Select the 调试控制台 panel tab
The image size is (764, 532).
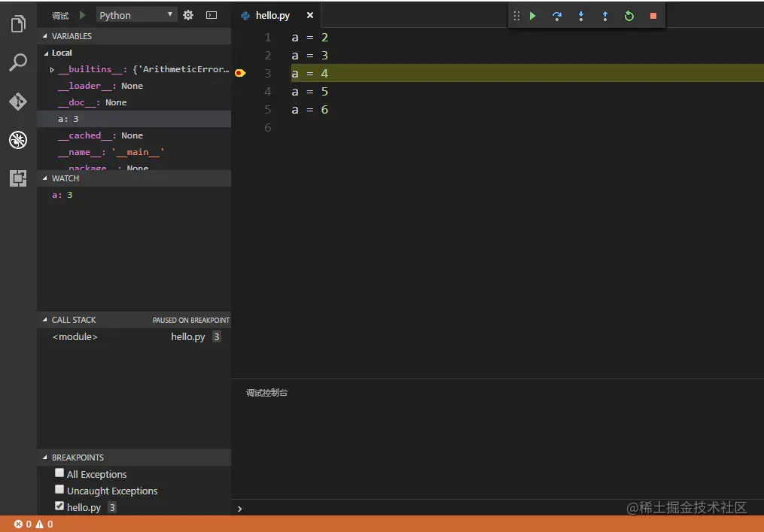(x=266, y=393)
